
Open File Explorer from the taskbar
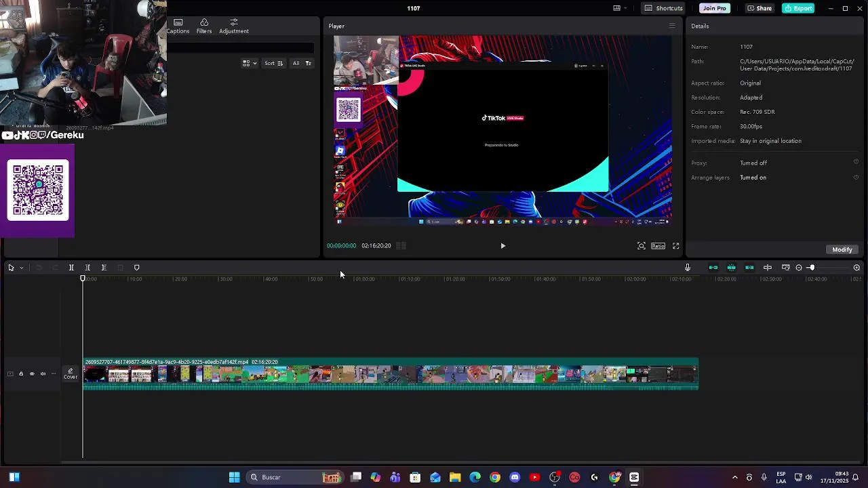[455, 477]
